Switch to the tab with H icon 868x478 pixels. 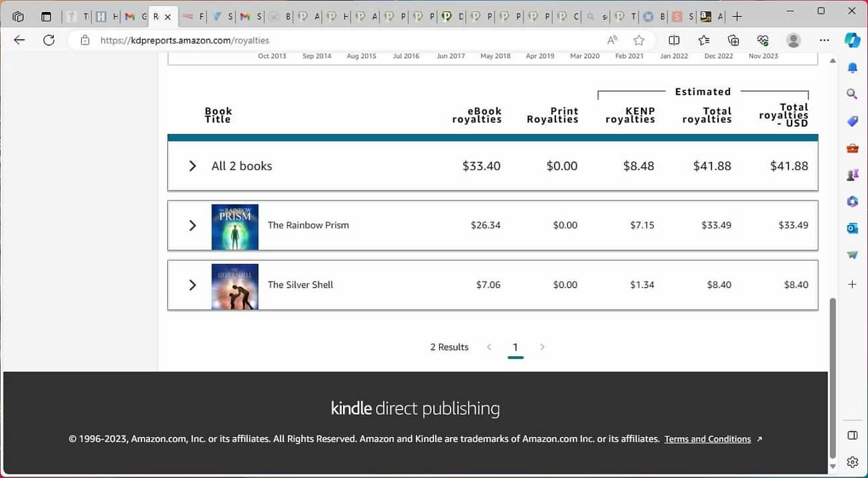point(106,17)
